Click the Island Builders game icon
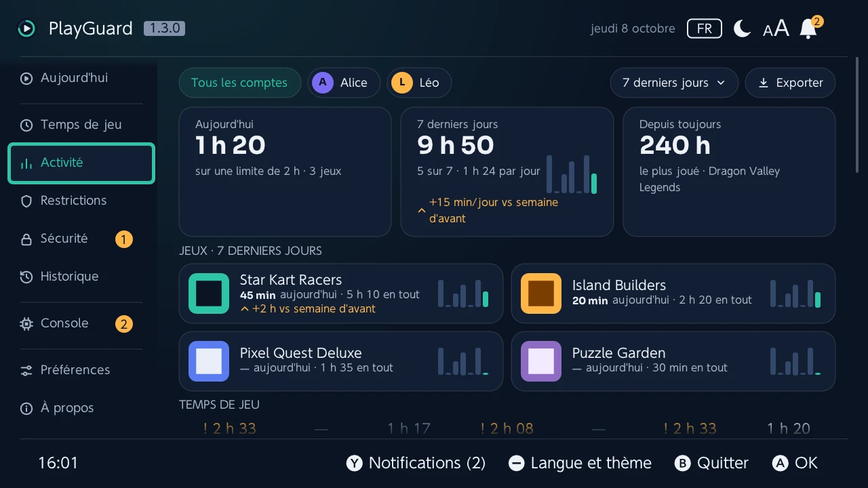Screen dimensions: 868x488 point(541,293)
